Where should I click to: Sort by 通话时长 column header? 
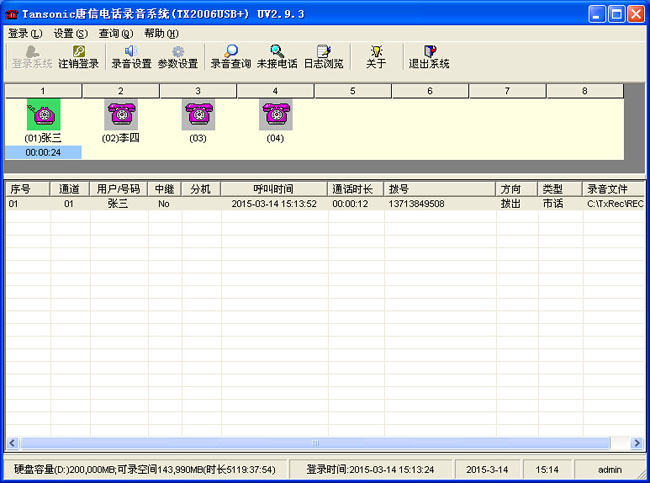pyautogui.click(x=355, y=188)
